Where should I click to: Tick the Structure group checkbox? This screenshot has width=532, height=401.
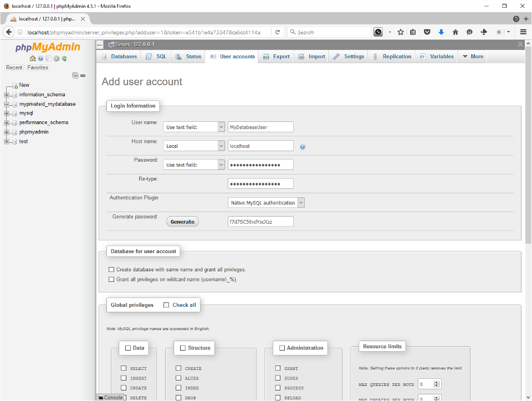point(183,348)
